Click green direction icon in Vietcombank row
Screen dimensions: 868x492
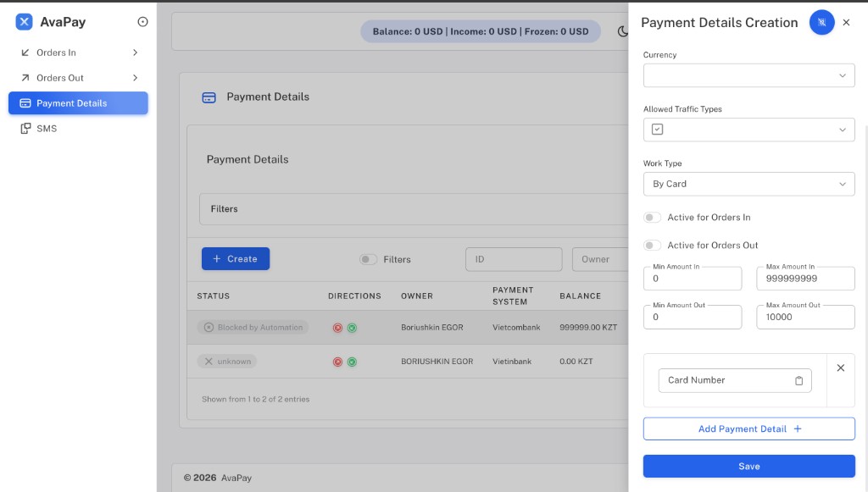tap(352, 328)
